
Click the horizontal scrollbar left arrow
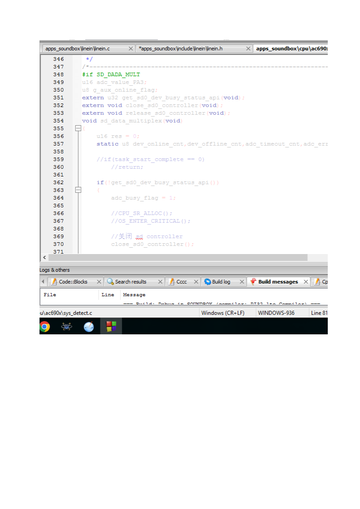[x=44, y=257]
